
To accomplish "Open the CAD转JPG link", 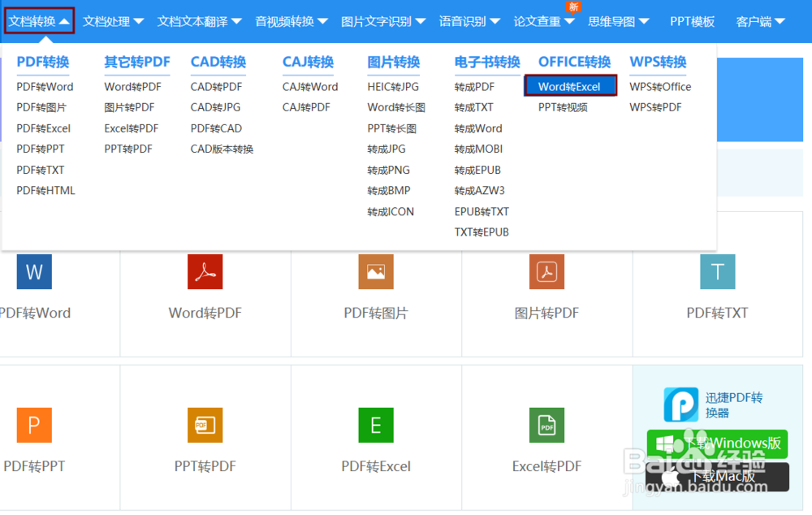I will point(215,107).
